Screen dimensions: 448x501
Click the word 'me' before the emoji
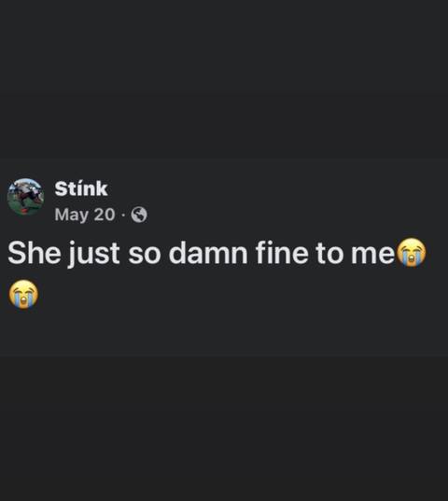(373, 254)
